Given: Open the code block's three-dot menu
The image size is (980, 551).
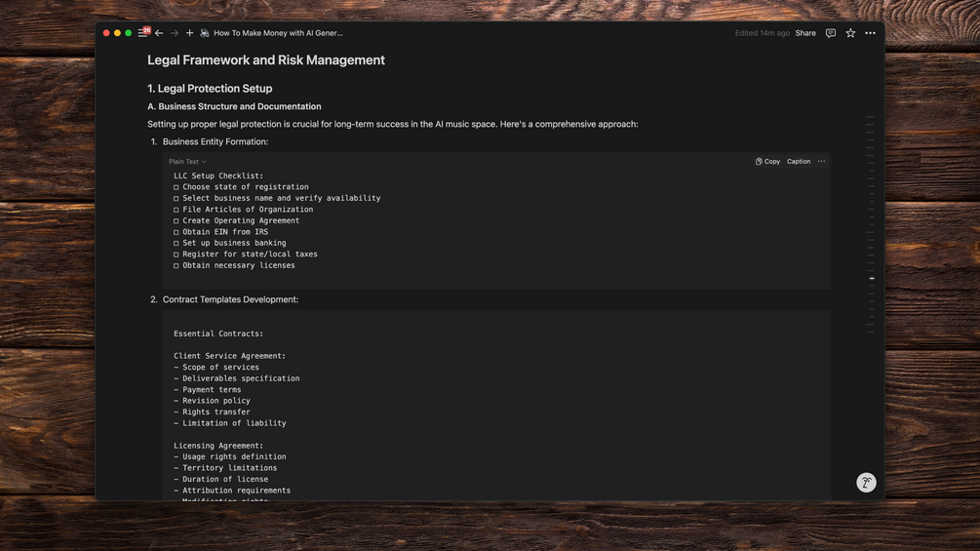Looking at the screenshot, I should (821, 162).
